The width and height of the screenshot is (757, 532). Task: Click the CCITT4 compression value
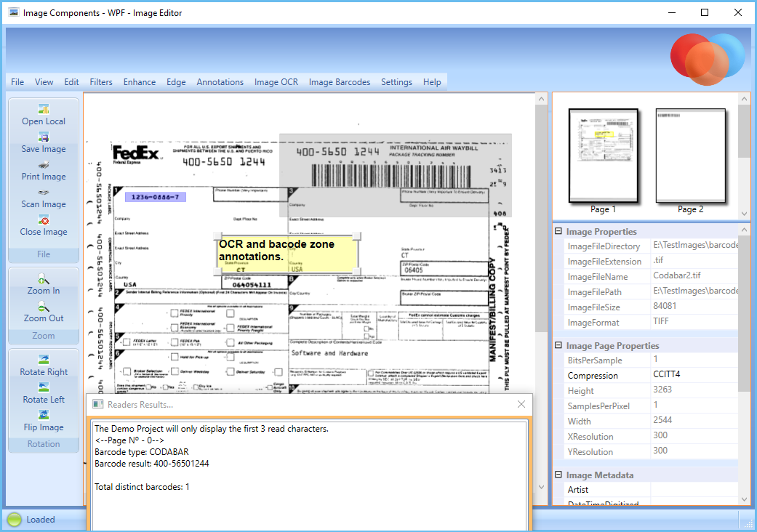[667, 374]
